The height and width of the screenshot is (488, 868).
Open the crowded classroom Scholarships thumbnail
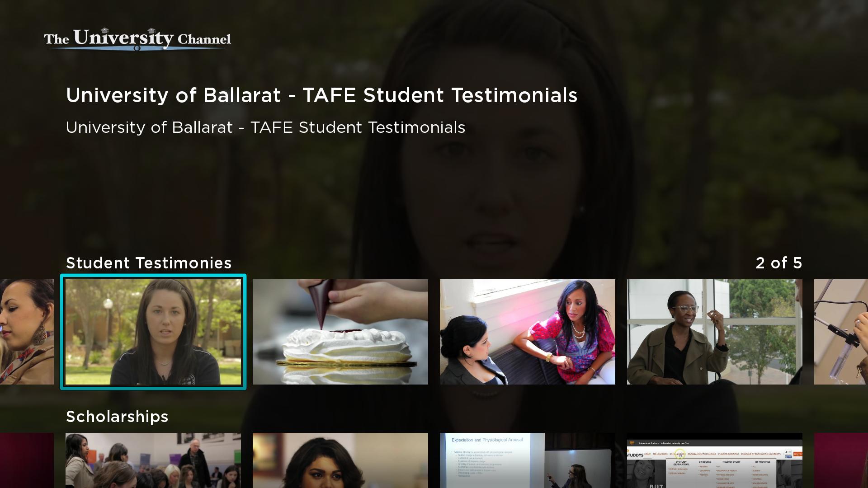[x=153, y=460]
